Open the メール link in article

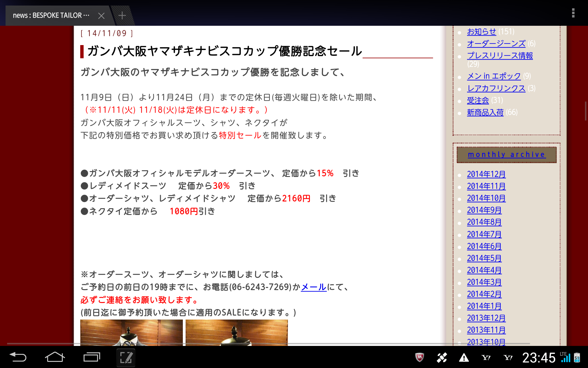314,287
